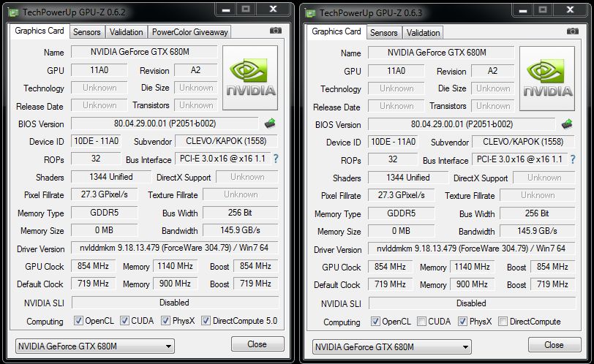Click 719 MHz default GPU clock in GPU-Z 0.6.2

point(93,284)
